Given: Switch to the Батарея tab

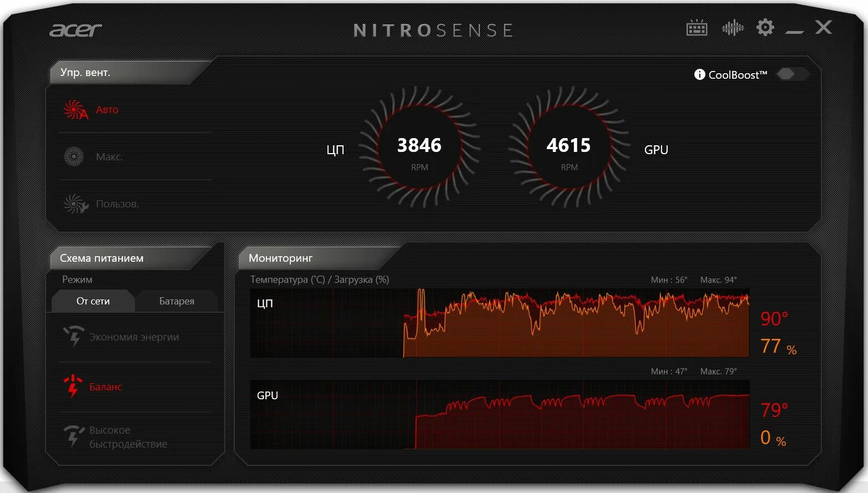Looking at the screenshot, I should [x=176, y=301].
